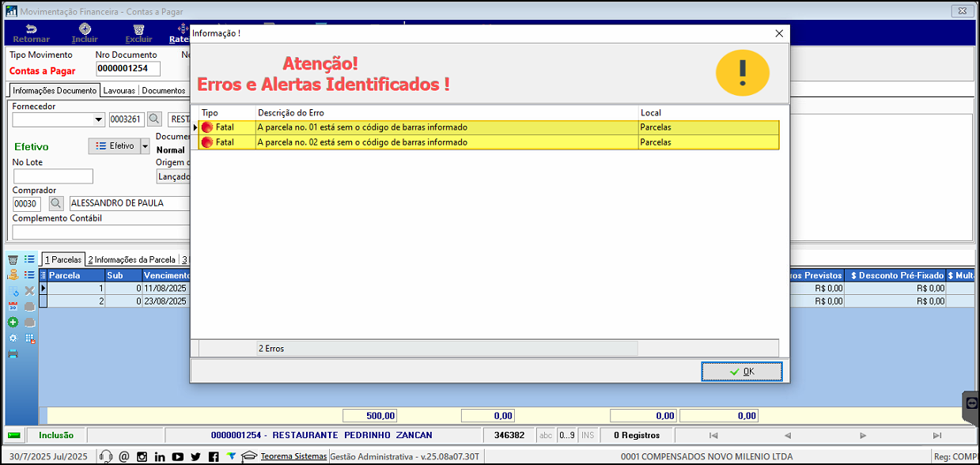Select error row about parcela no. 02
Screen dimensions: 980x465
click(x=488, y=142)
